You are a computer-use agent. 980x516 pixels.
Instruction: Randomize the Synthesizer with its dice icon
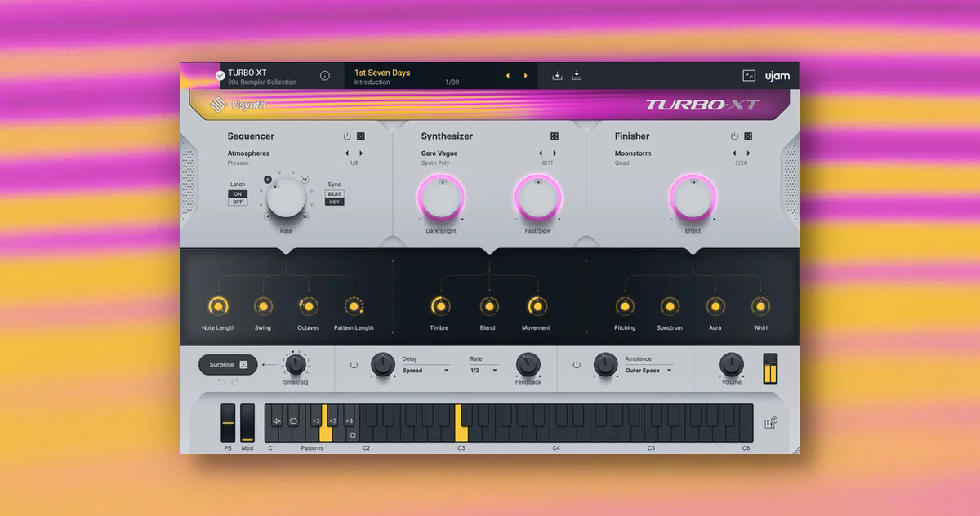click(555, 136)
